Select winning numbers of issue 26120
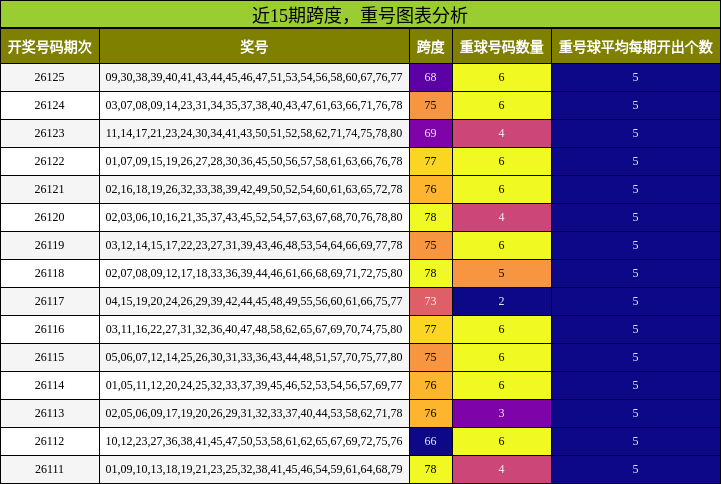This screenshot has height=484, width=721. point(254,217)
